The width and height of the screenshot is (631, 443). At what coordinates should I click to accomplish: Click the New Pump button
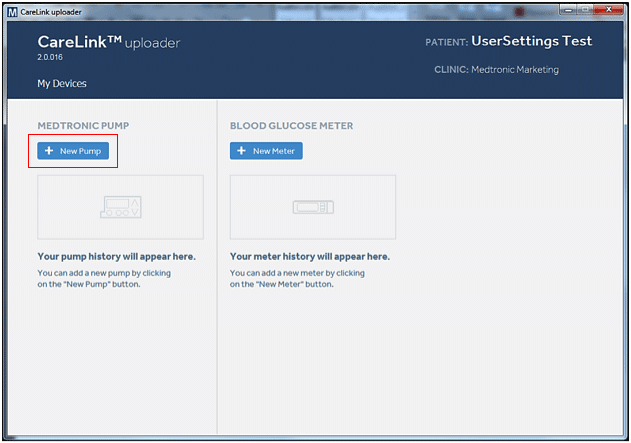(73, 151)
